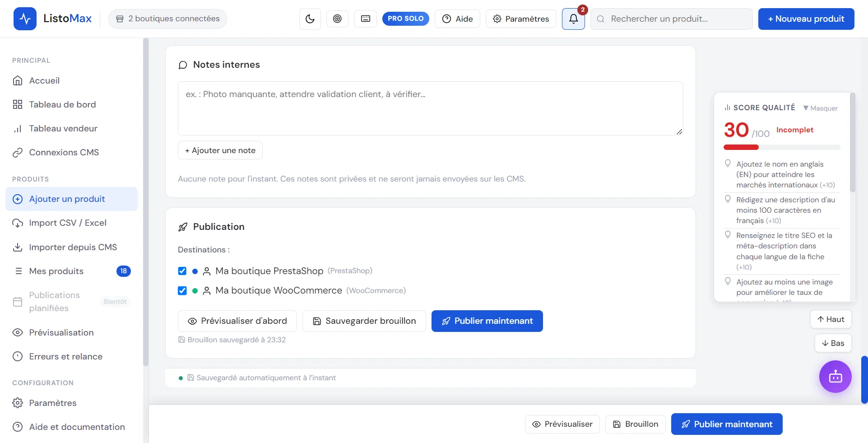Toggle dark mode moon icon
This screenshot has height=443, width=868.
pyautogui.click(x=310, y=19)
